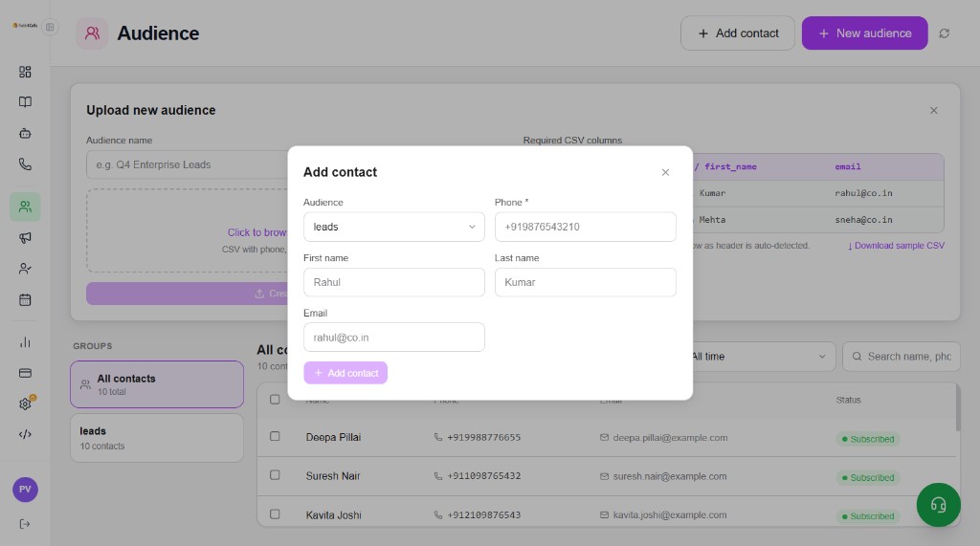Image resolution: width=980 pixels, height=546 pixels.
Task: Click the Subscribed badge for Kavita Joshi
Action: click(x=867, y=516)
